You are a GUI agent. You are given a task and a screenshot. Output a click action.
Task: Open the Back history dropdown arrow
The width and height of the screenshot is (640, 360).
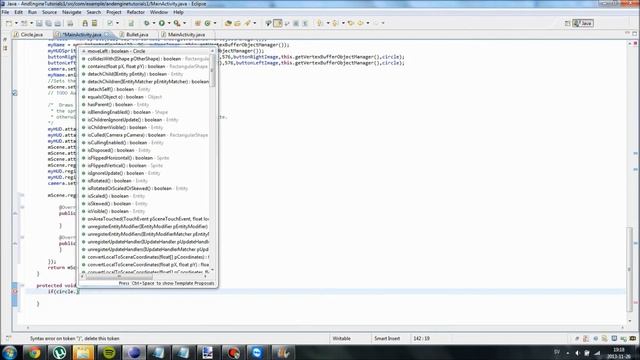368,23
